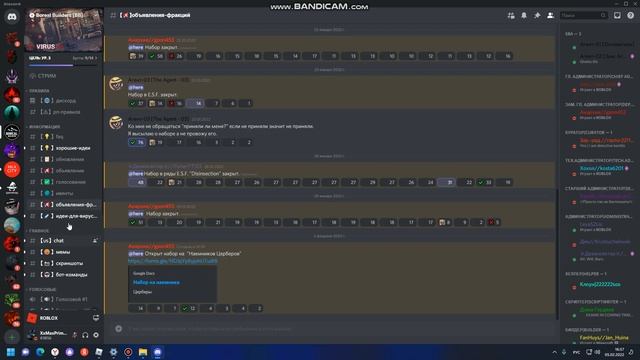Open the бот-команды channel
The height and width of the screenshot is (360, 640).
click(x=63, y=275)
